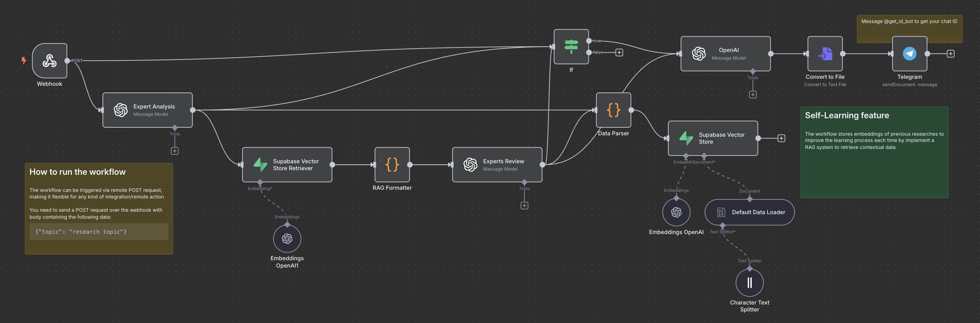Screen dimensions: 980x323
Task: Click the Webhook POST output connector
Action: pos(67,60)
